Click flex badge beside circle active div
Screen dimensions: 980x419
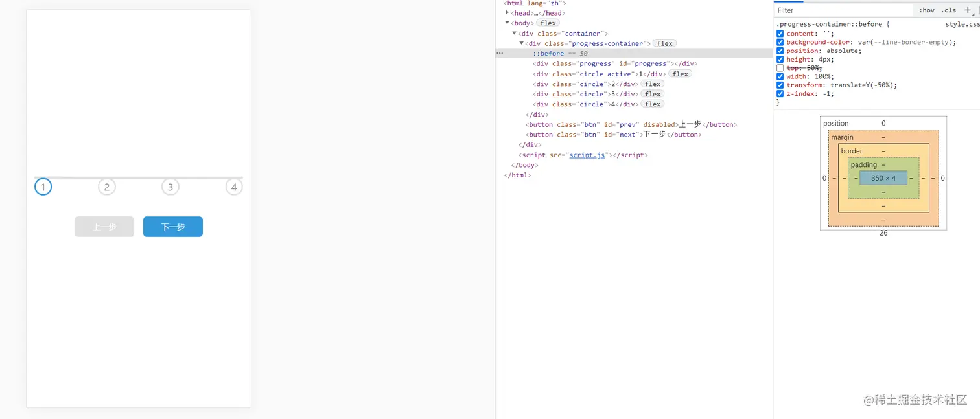[680, 74]
